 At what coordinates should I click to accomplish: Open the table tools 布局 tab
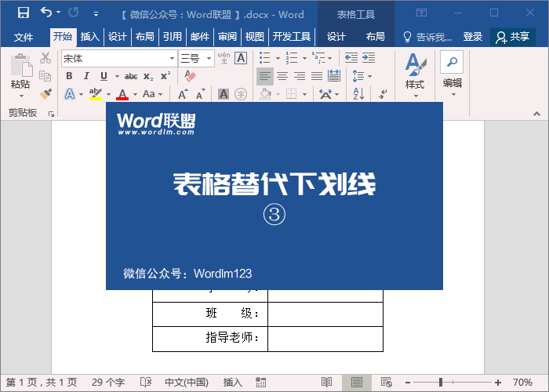pos(376,36)
